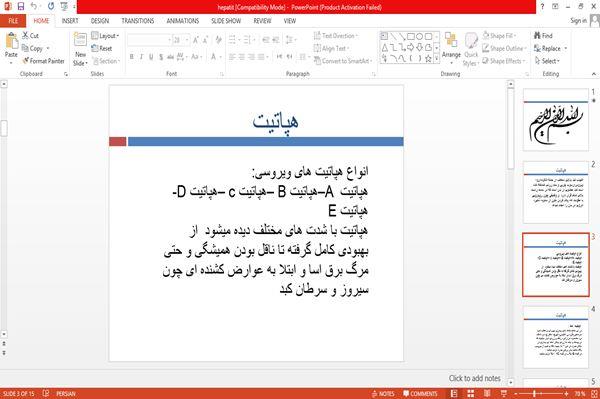The image size is (600, 399).
Task: Switch to Normal view icon
Action: [454, 394]
